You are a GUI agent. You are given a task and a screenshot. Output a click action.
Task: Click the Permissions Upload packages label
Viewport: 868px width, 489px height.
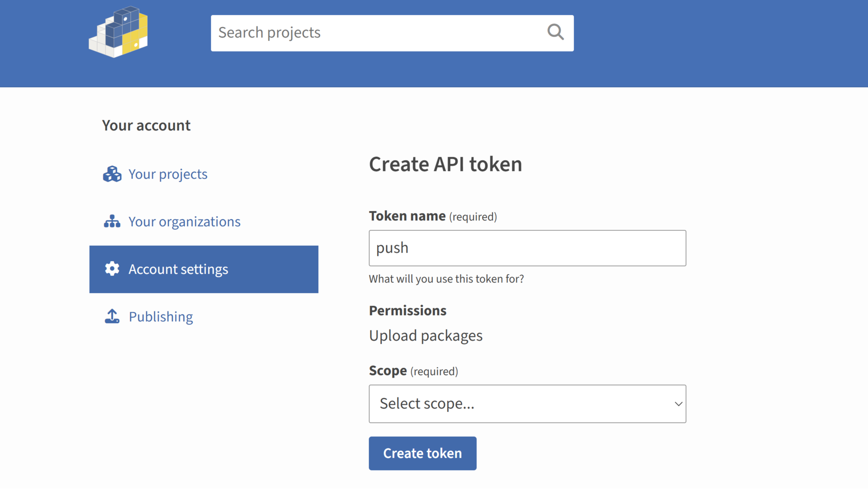(x=425, y=335)
